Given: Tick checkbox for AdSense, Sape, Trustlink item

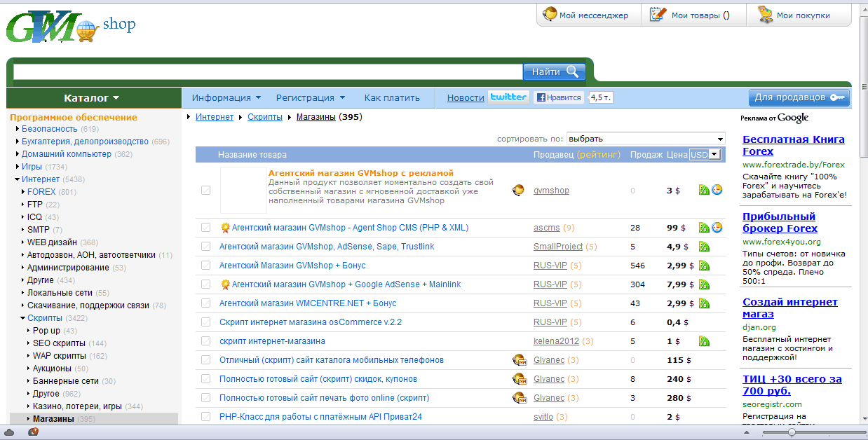Looking at the screenshot, I should coord(205,246).
